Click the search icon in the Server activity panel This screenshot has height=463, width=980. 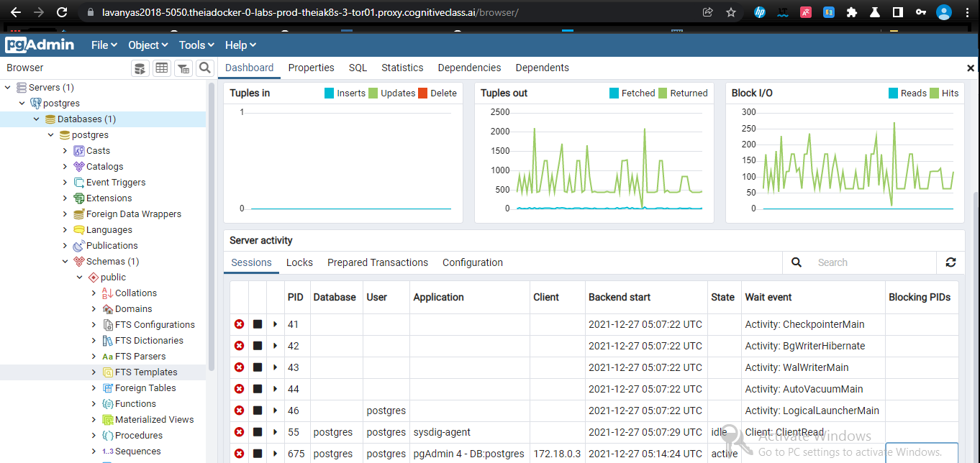click(796, 262)
